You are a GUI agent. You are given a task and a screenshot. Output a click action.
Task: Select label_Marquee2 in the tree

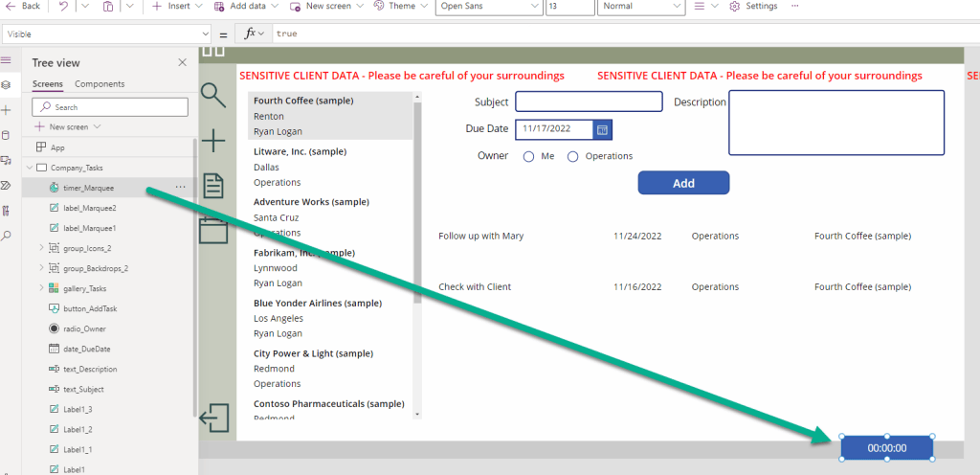coord(89,208)
